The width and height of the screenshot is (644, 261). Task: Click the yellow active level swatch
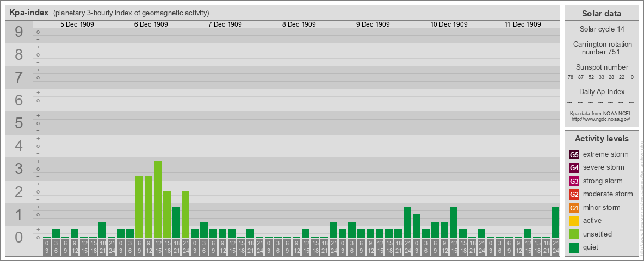coord(574,221)
